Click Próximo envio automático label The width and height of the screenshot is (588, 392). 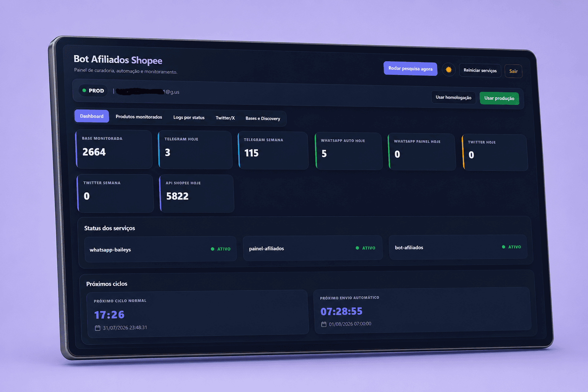click(x=350, y=298)
